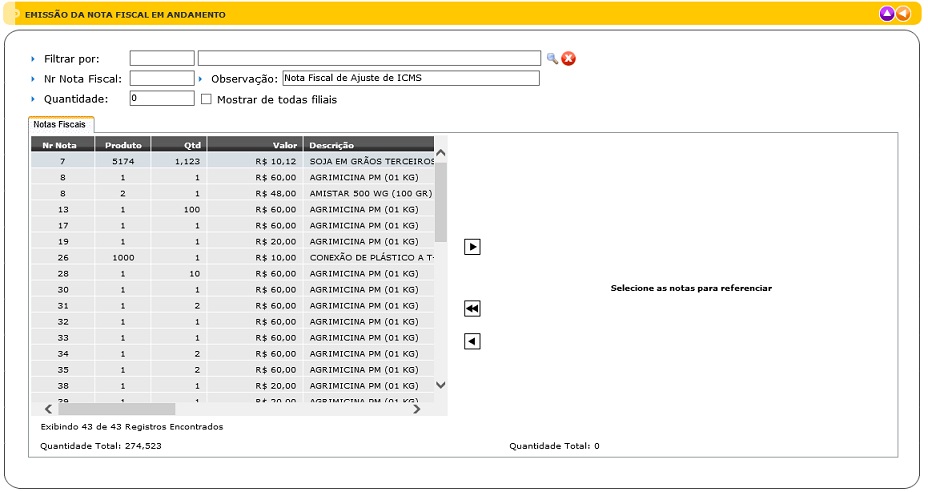The image size is (928, 492).
Task: Click the orange back arrow icon
Action: [903, 14]
